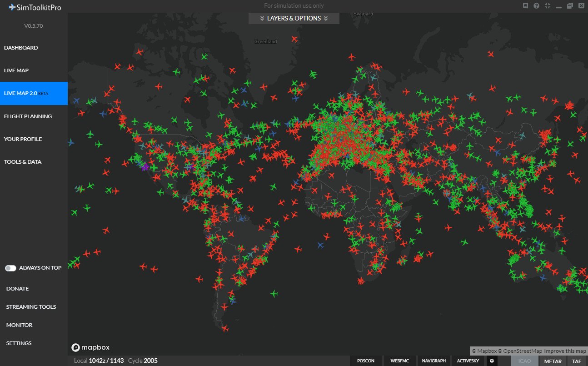Click the TAF button

pyautogui.click(x=577, y=361)
